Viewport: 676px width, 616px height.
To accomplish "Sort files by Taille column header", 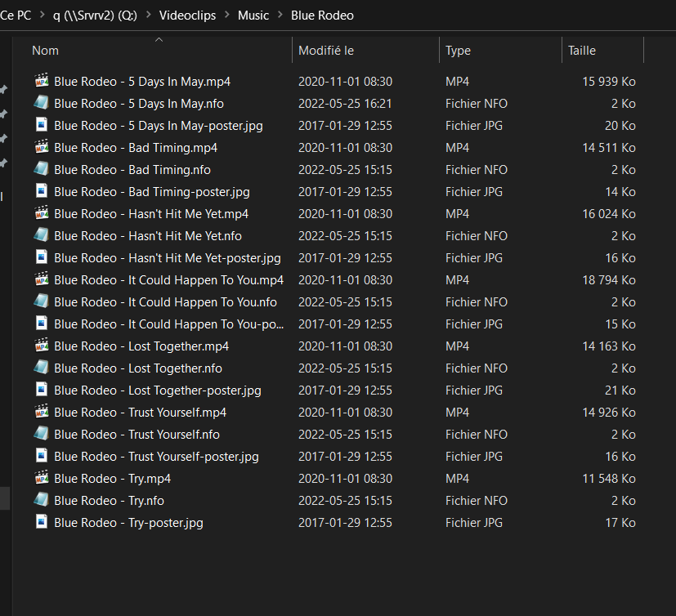I will pos(581,51).
